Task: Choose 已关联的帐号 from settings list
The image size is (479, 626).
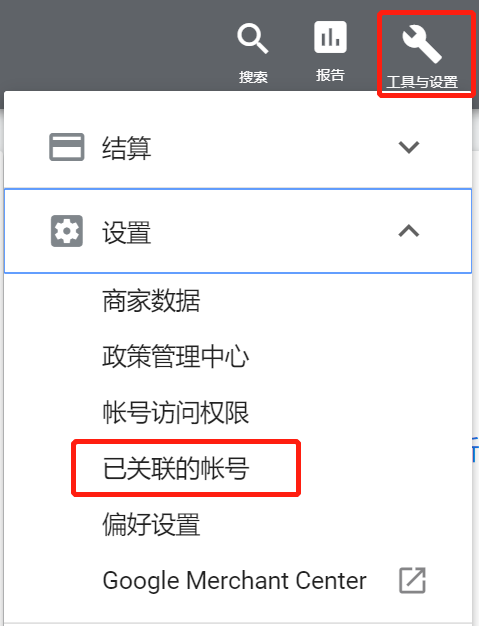Action: click(176, 468)
